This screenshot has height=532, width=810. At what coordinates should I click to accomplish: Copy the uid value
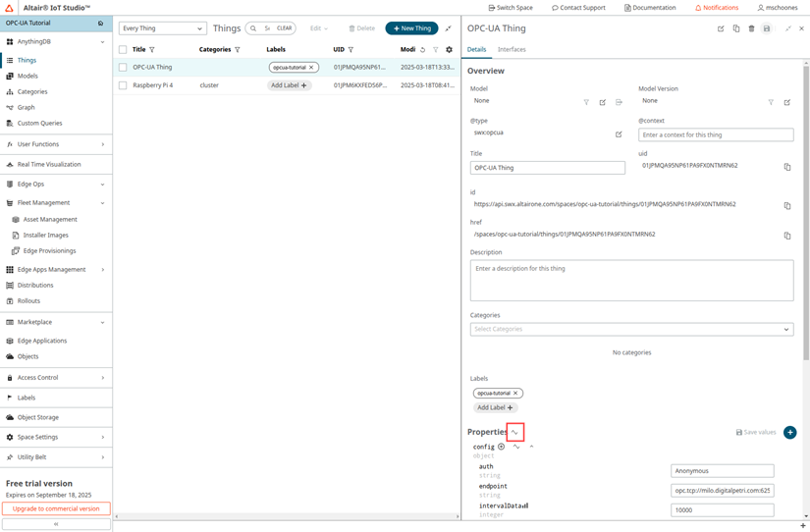pyautogui.click(x=787, y=167)
